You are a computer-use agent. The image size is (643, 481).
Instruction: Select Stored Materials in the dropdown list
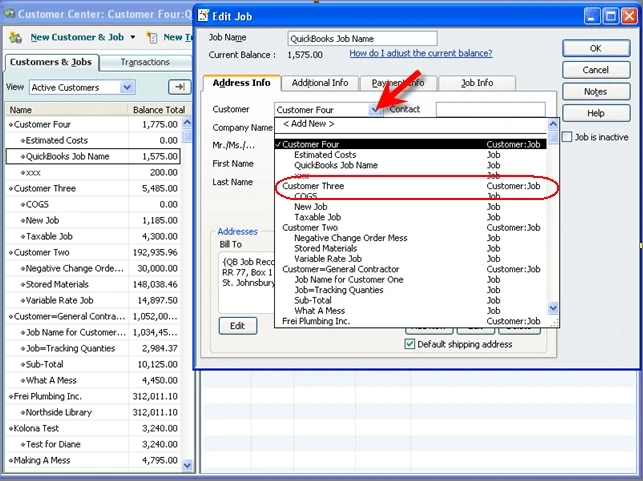pos(410,248)
